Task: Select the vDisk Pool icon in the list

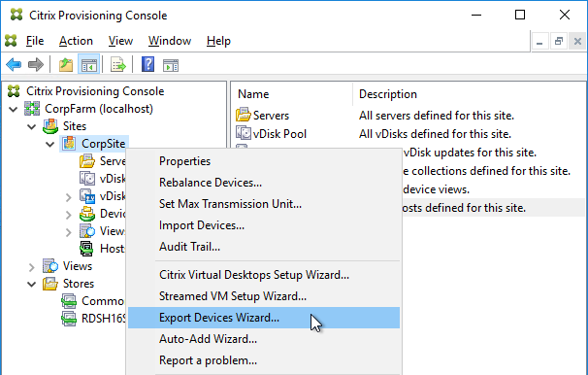Action: pyautogui.click(x=244, y=133)
